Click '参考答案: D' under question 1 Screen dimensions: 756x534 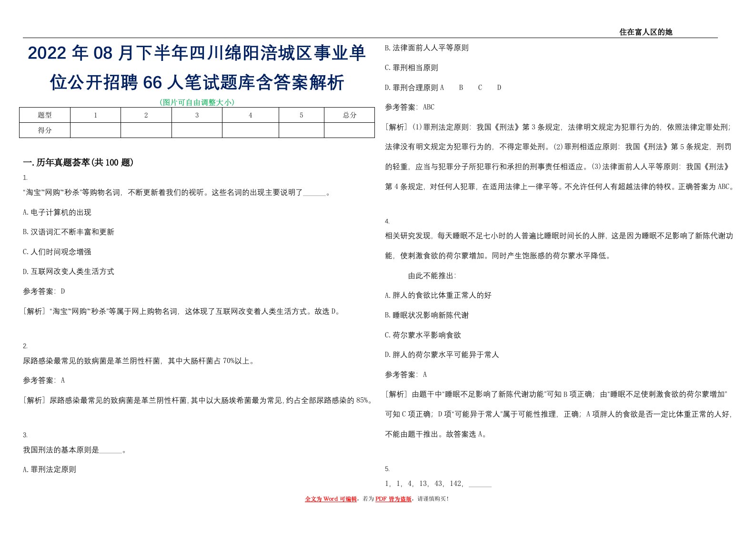44,291
